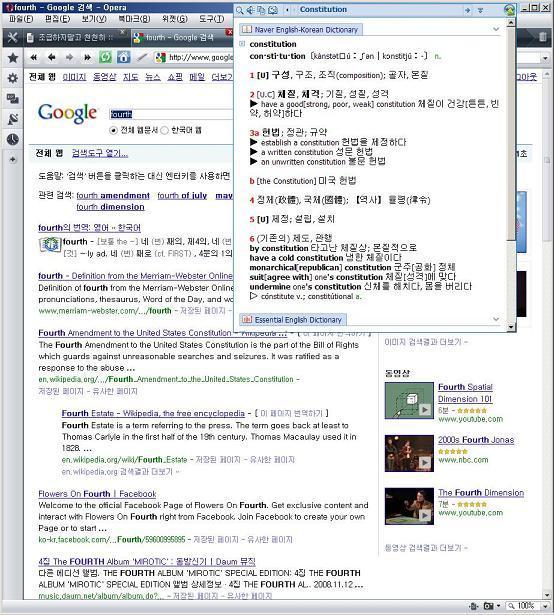Select the '전체 웹문서' radio button

tap(113, 130)
